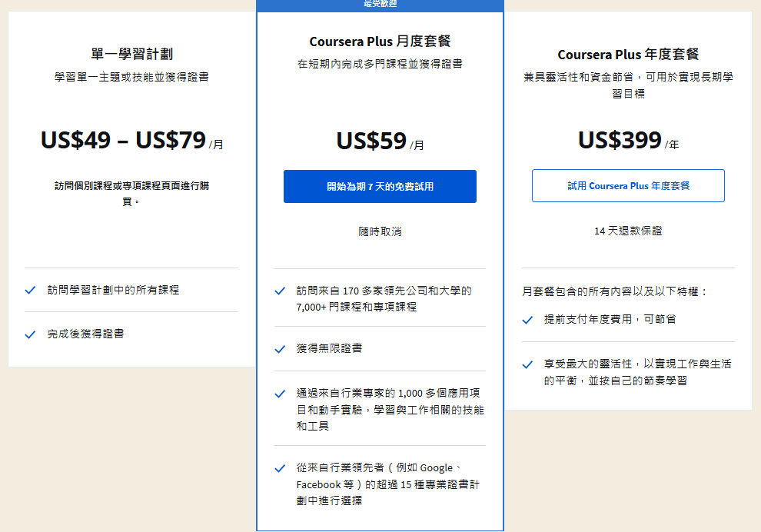Viewport: 761px width, 532px height.
Task: Click checkmark beside 訪問學習計劃中的所有課程
Action: pyautogui.click(x=30, y=290)
